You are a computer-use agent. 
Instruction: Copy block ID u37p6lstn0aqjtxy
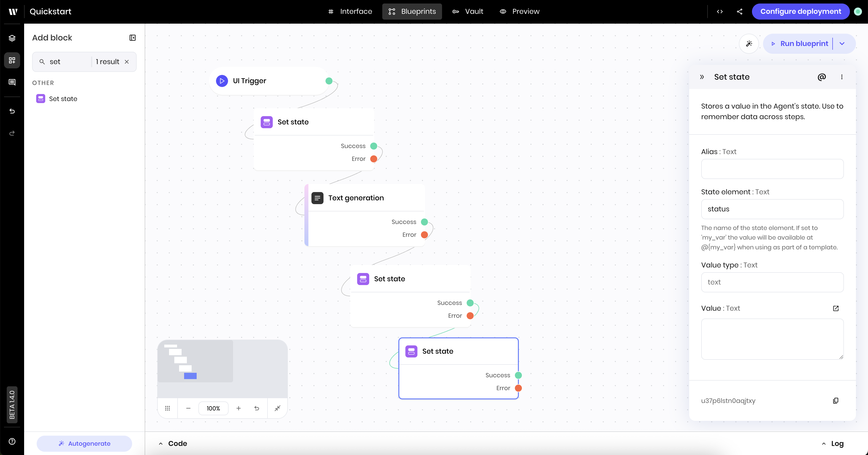(x=836, y=401)
